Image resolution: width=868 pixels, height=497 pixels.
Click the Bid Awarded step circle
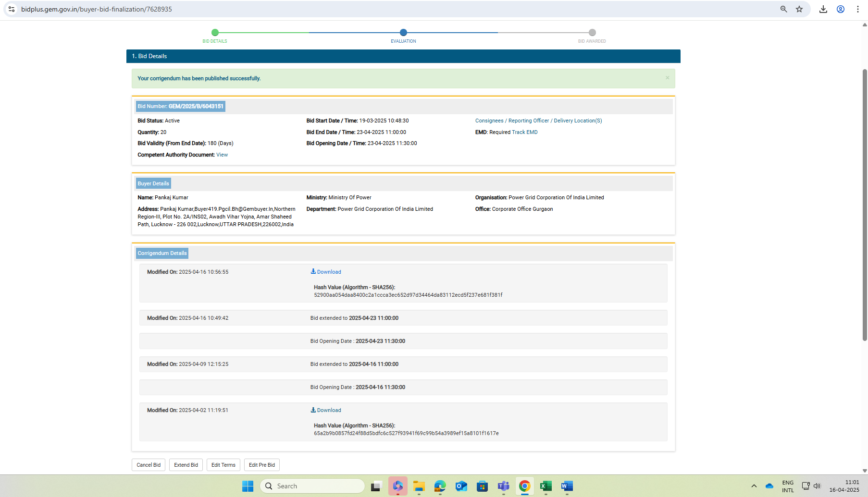coord(592,33)
